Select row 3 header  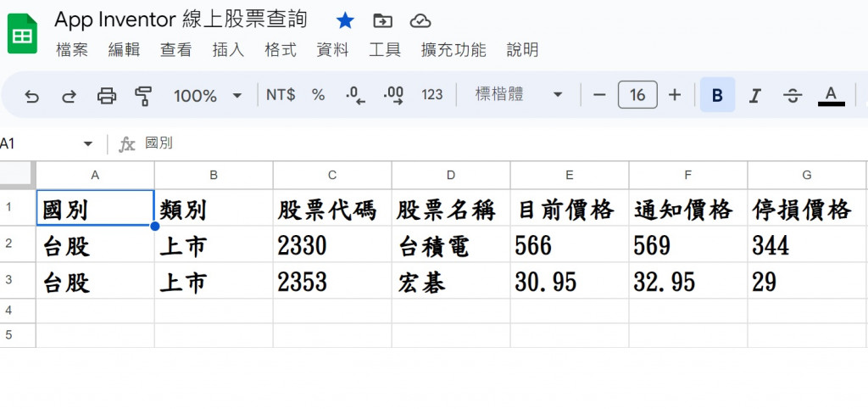tap(18, 280)
